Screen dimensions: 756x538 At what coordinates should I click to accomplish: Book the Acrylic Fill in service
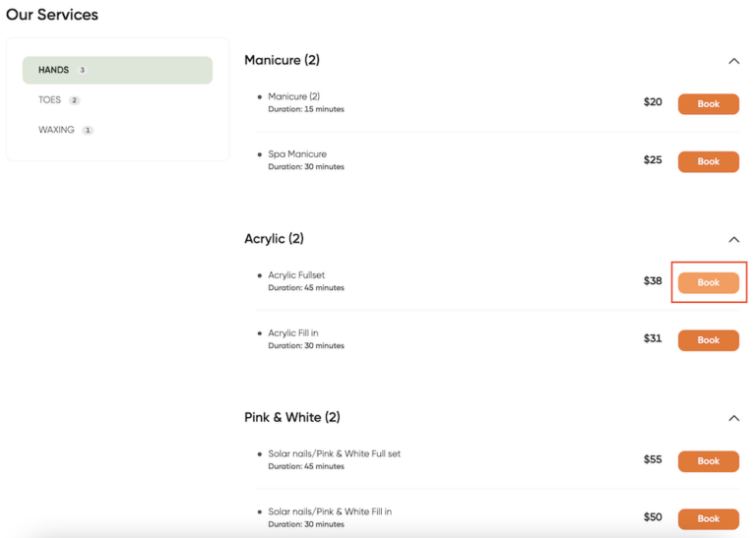click(x=709, y=340)
